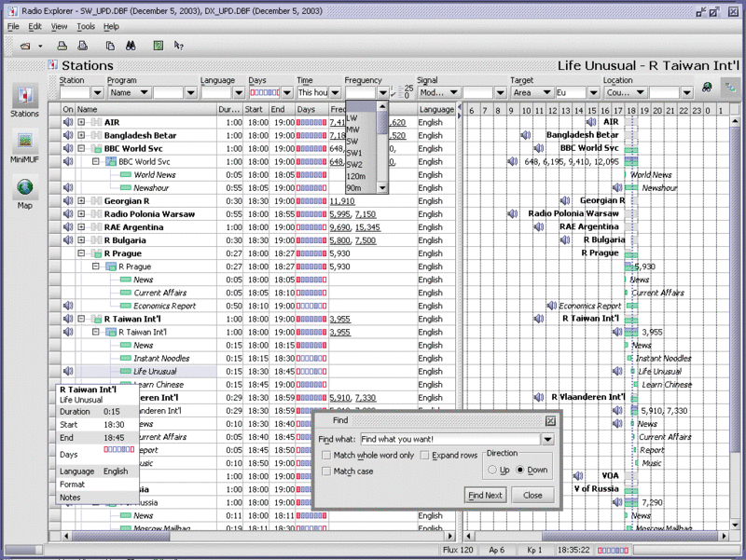Click the 9,690 frequency link

pyautogui.click(x=339, y=227)
